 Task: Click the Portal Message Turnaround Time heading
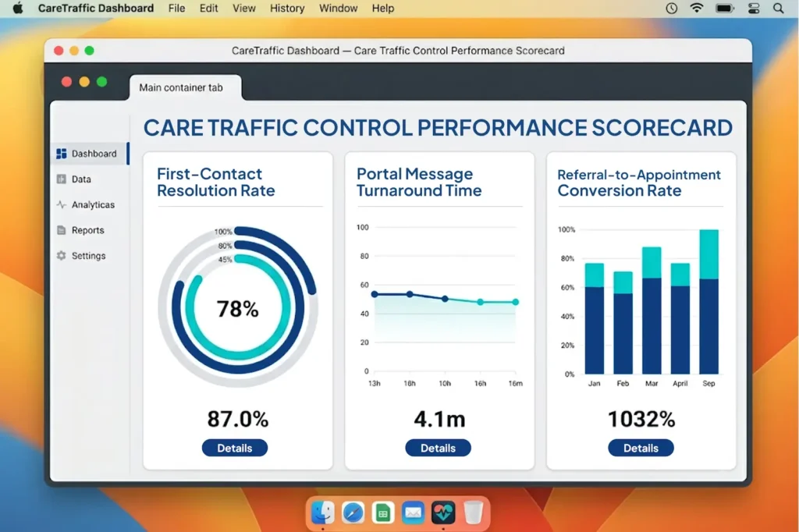pyautogui.click(x=419, y=182)
